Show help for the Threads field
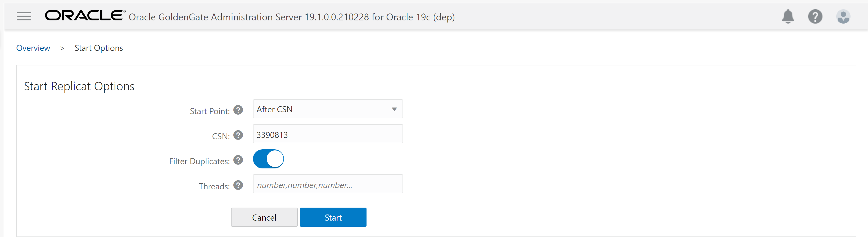Viewport: 868px width, 237px height. click(x=238, y=185)
